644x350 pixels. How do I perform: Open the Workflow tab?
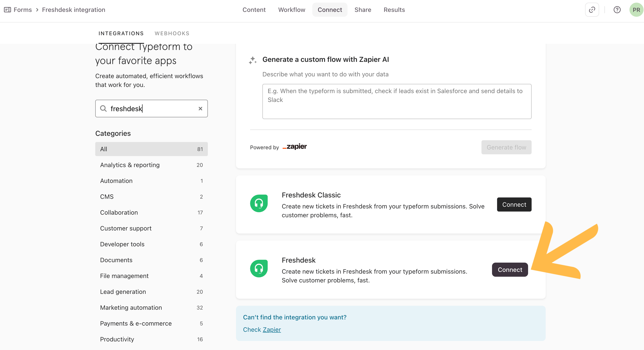pos(291,9)
